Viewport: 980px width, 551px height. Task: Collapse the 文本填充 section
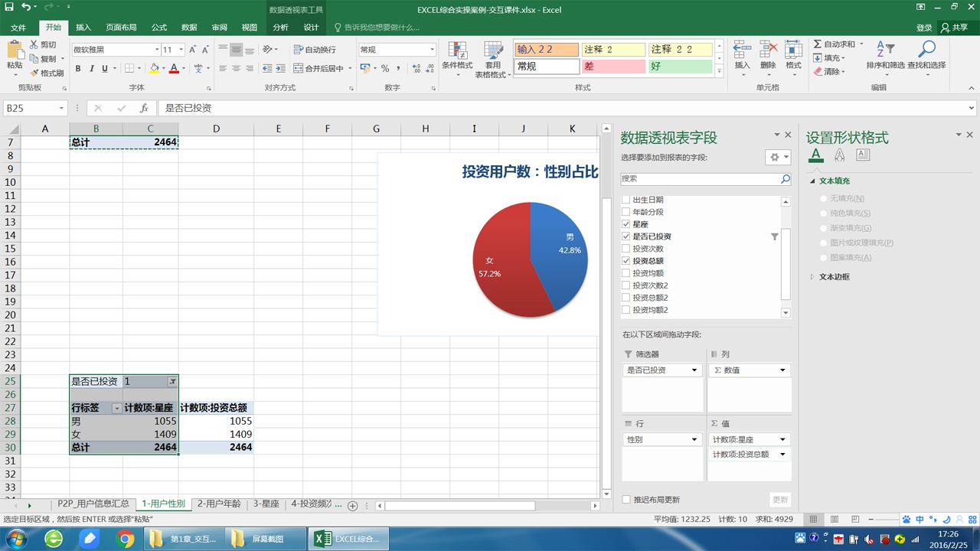[x=813, y=181]
